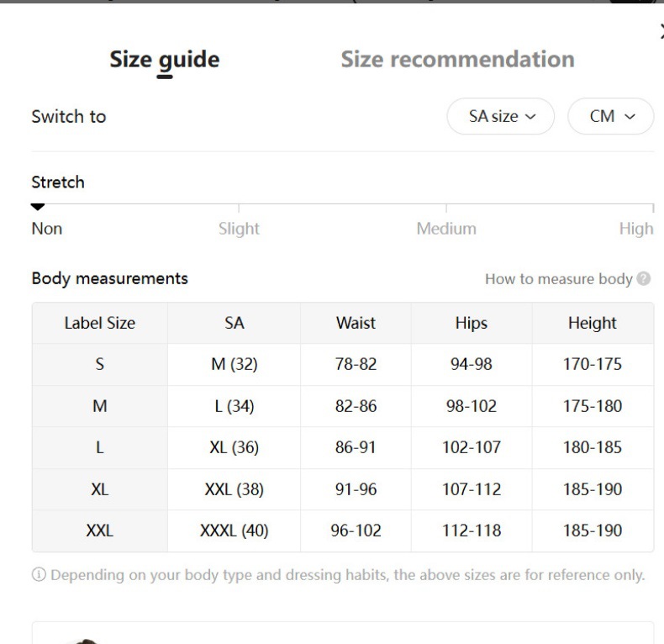
Task: Click the Hips column header
Action: (471, 323)
